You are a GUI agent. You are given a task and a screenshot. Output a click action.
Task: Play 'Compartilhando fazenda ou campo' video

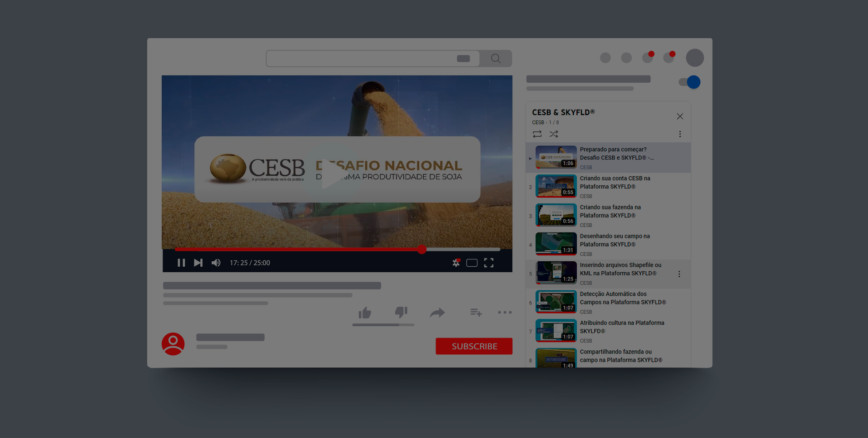[608, 358]
